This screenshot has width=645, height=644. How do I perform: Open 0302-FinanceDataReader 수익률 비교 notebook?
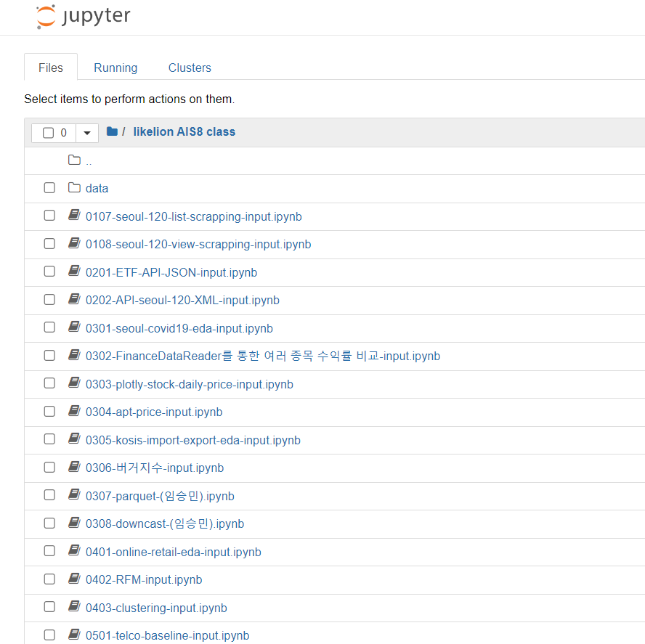coord(263,356)
